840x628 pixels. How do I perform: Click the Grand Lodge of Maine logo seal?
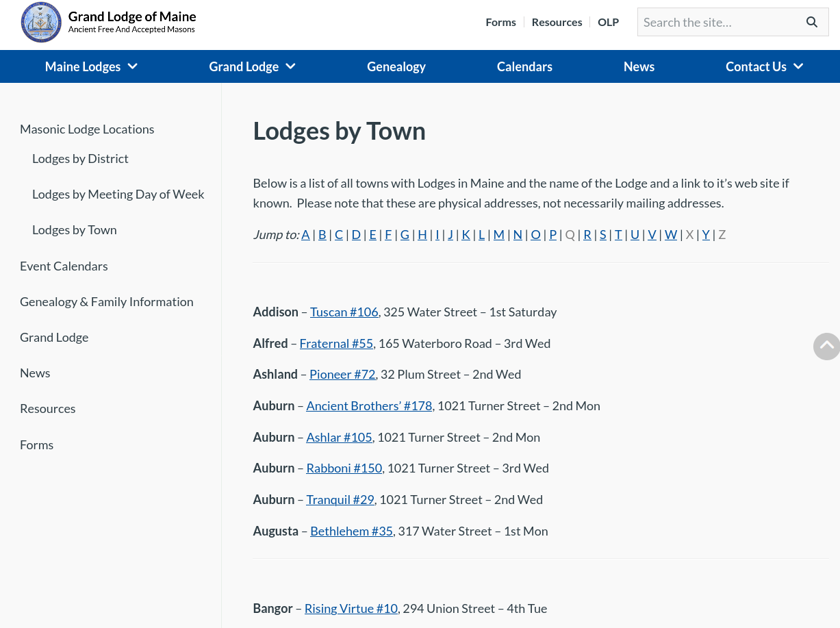coord(41,22)
